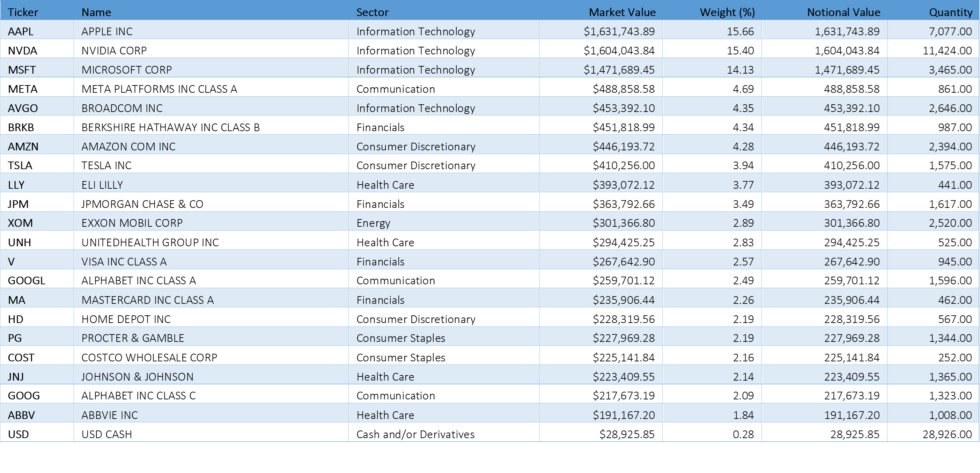
Task: Select Exxon's weight cell 2.89
Action: (x=743, y=223)
